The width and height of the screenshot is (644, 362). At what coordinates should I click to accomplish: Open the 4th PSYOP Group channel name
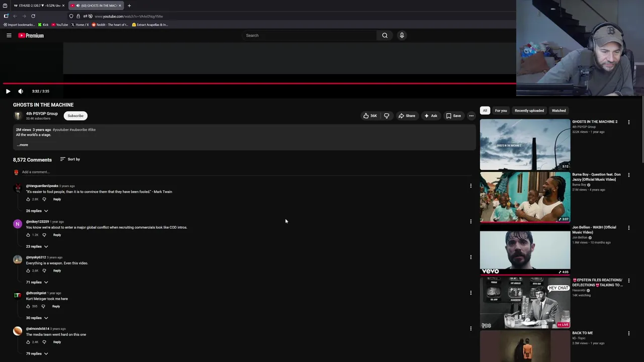[x=42, y=114]
